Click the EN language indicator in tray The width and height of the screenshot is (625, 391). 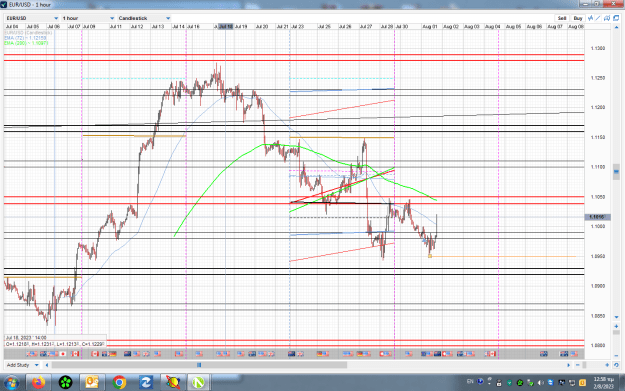[470, 382]
